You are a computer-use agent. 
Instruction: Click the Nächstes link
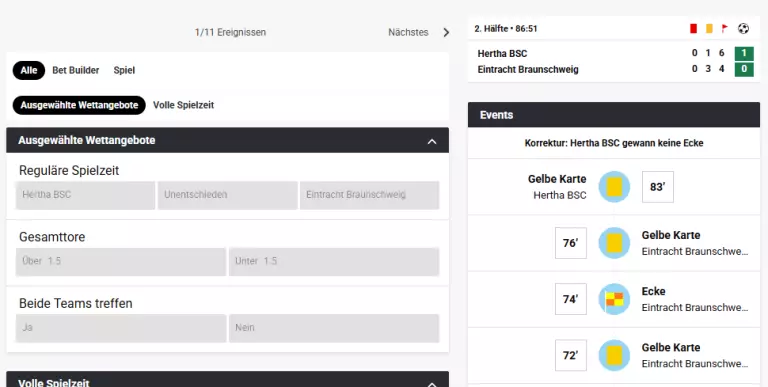[x=408, y=32]
